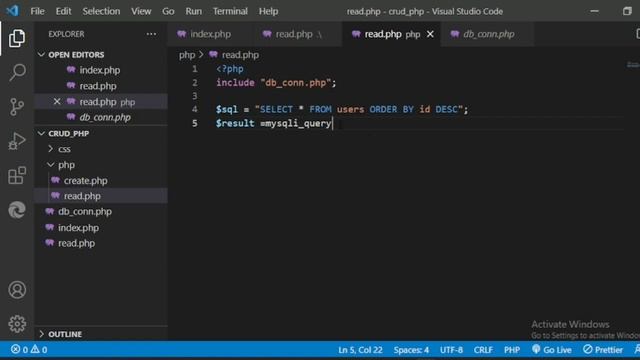The width and height of the screenshot is (640, 360).
Task: Click the editor minimap
Action: tap(632, 65)
